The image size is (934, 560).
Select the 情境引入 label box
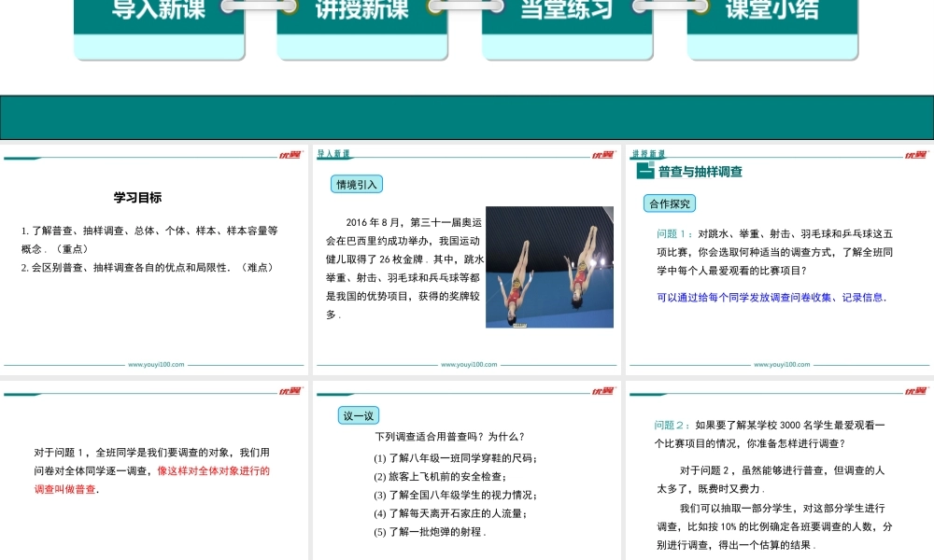[x=358, y=184]
